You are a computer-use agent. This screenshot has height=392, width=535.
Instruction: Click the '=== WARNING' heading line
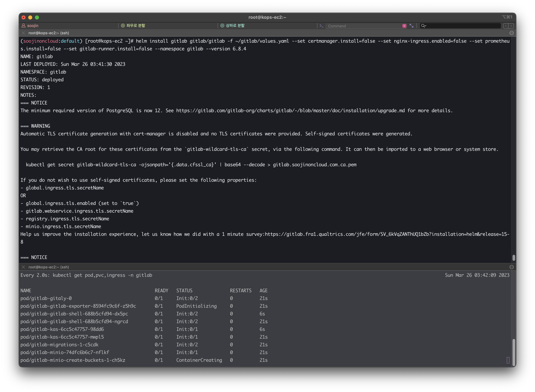[35, 126]
